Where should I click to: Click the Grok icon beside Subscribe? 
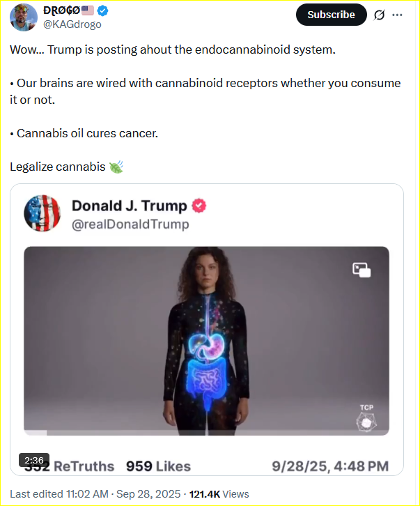coord(380,15)
